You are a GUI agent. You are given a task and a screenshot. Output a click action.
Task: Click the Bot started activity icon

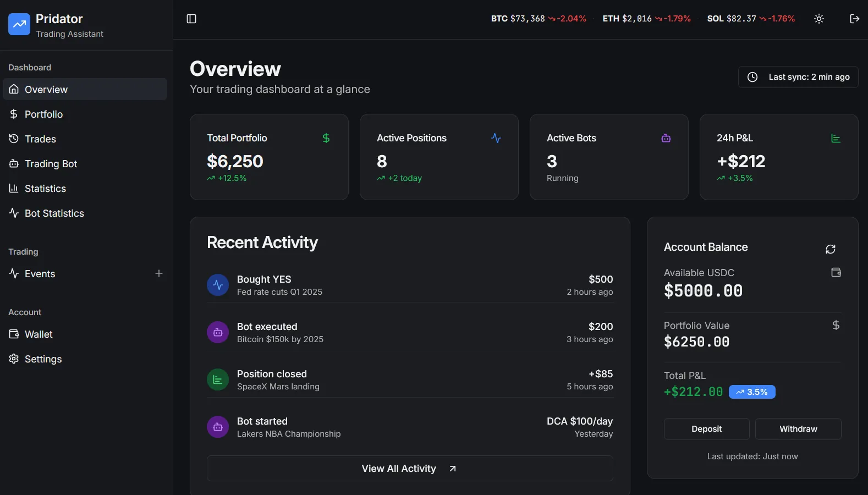click(x=218, y=427)
